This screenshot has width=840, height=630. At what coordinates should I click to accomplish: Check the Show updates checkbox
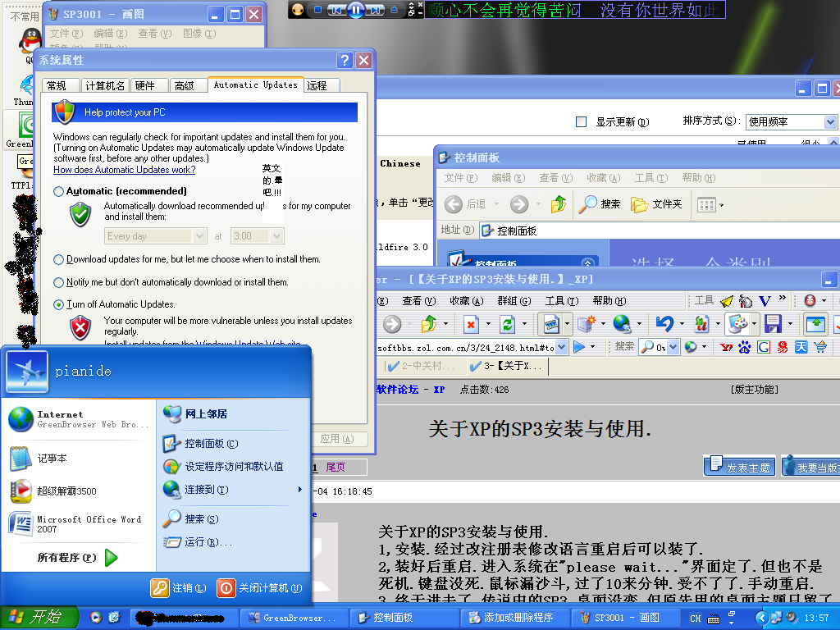pos(581,122)
